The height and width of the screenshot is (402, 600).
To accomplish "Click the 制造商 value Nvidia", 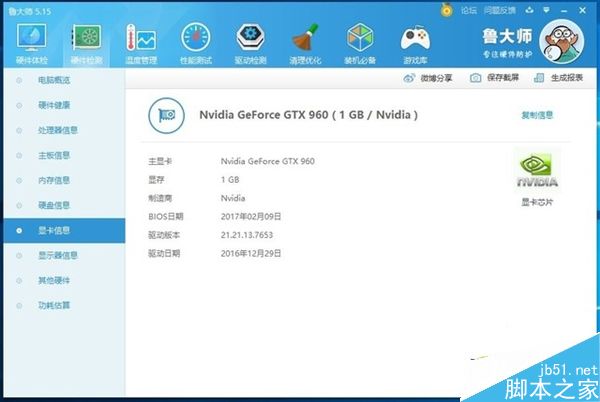I will point(233,198).
